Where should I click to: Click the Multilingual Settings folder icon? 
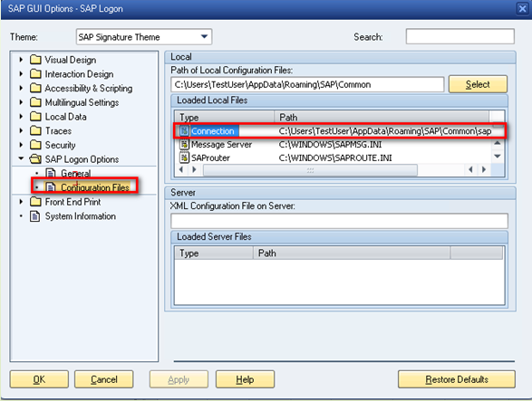pyautogui.click(x=35, y=102)
